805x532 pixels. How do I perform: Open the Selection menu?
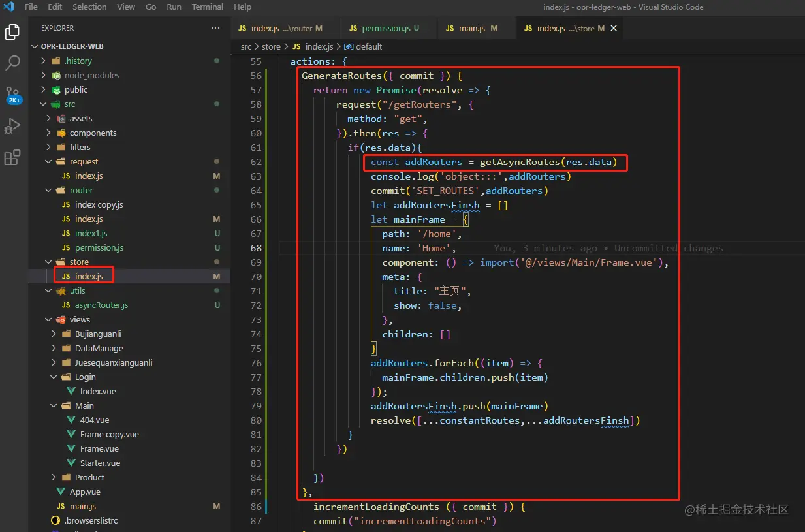(89, 7)
